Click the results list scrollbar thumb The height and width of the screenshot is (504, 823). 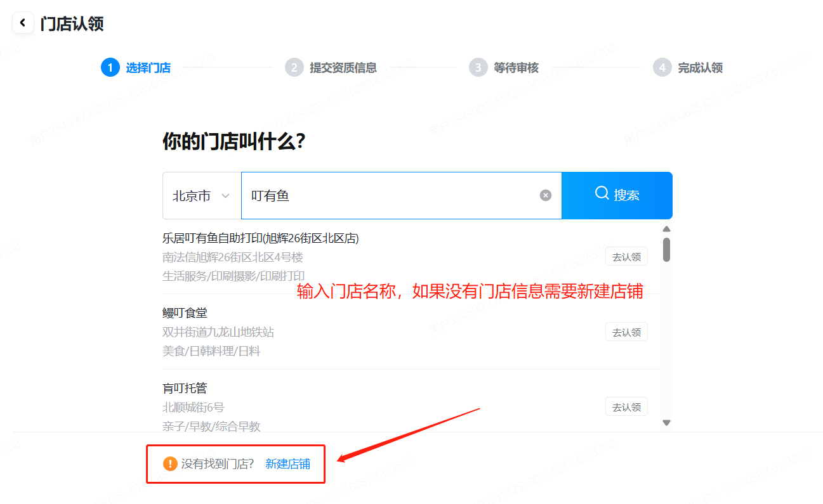666,249
